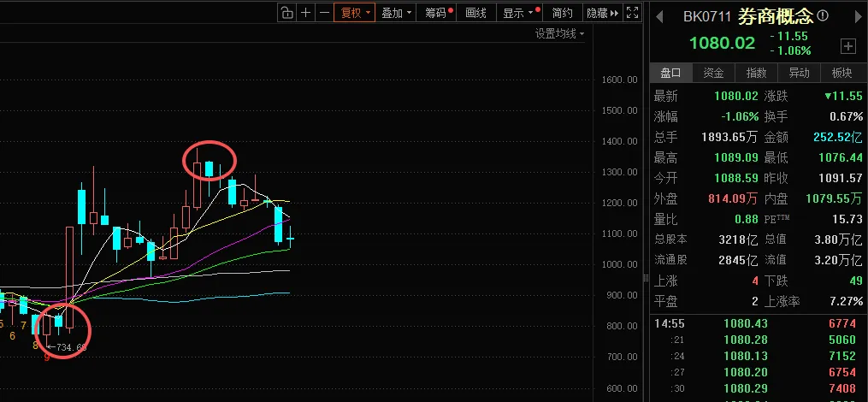The width and height of the screenshot is (868, 402).
Task: Open the 复权 dropdown
Action: (x=354, y=13)
